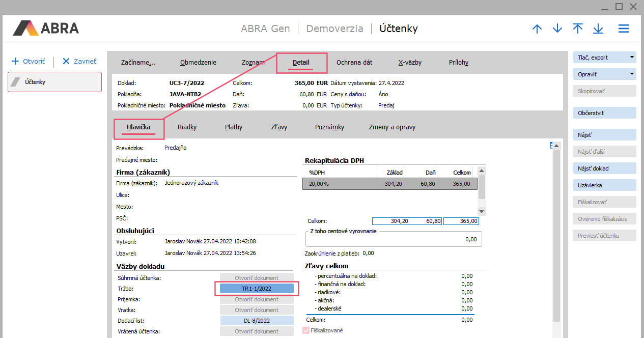Expand the Tlač, export dropdown
This screenshot has width=644, height=338.
click(x=632, y=58)
